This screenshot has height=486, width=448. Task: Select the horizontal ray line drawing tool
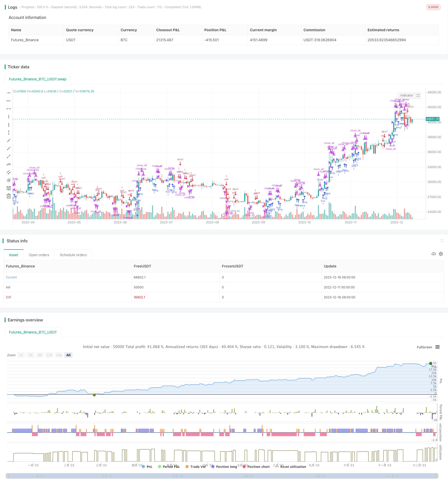(9, 93)
